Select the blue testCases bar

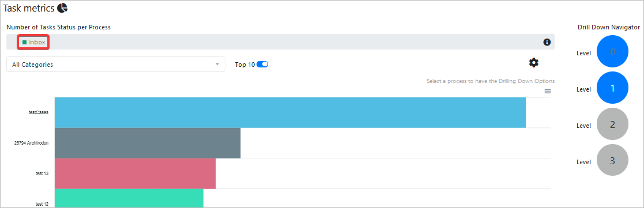[290, 112]
